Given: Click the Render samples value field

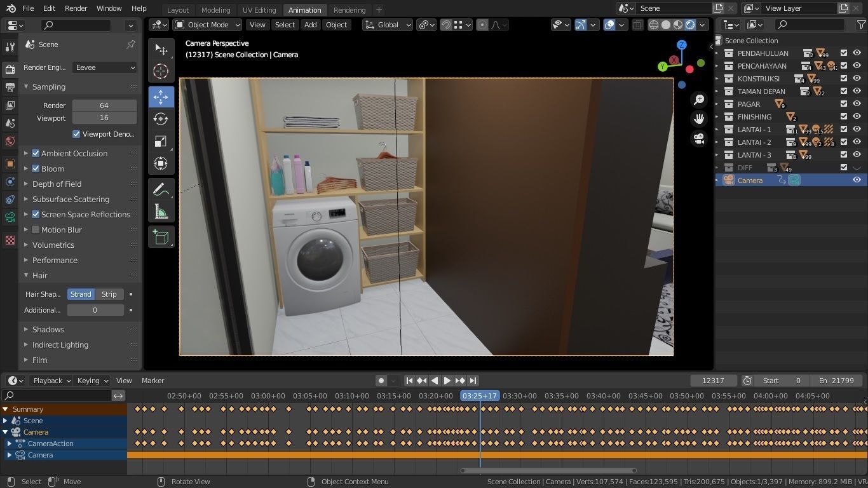Looking at the screenshot, I should 104,105.
